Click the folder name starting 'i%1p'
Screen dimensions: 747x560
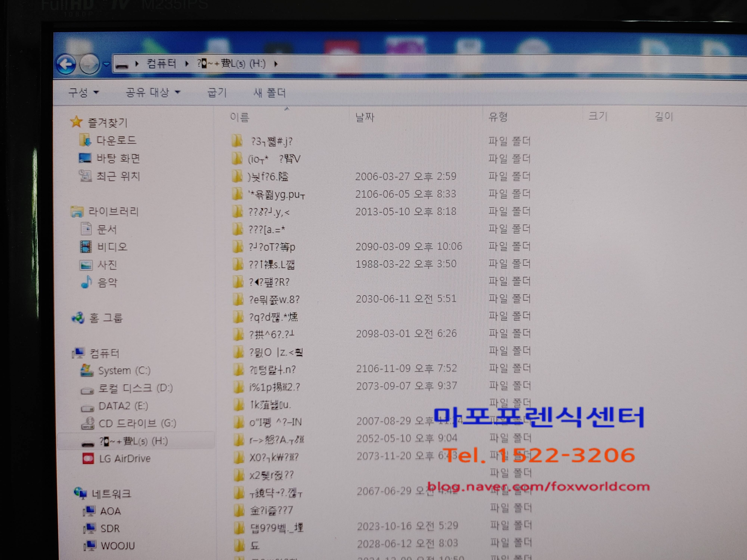275,387
